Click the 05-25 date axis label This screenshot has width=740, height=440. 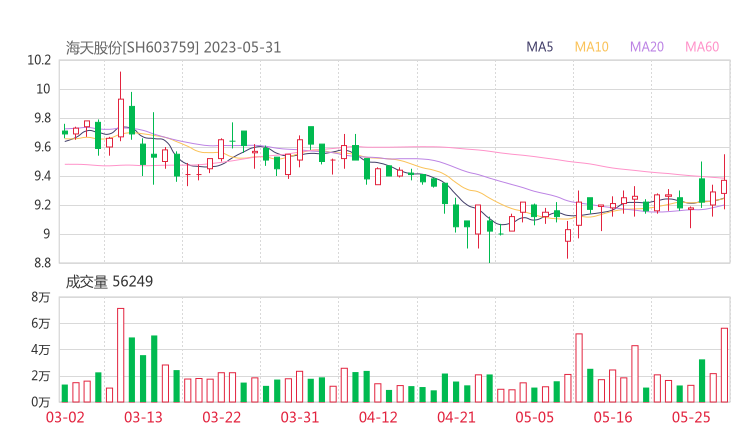(x=691, y=417)
